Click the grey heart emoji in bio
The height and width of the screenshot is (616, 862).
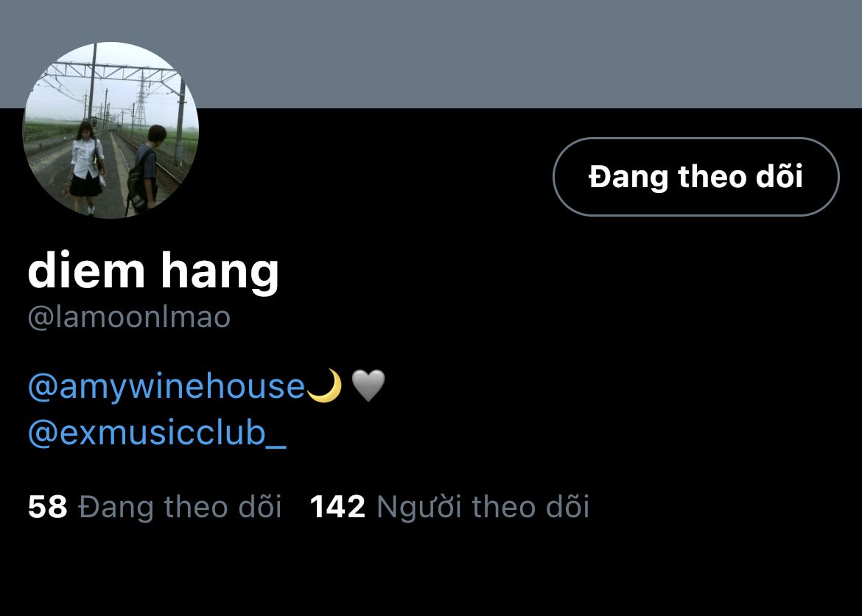pos(368,385)
